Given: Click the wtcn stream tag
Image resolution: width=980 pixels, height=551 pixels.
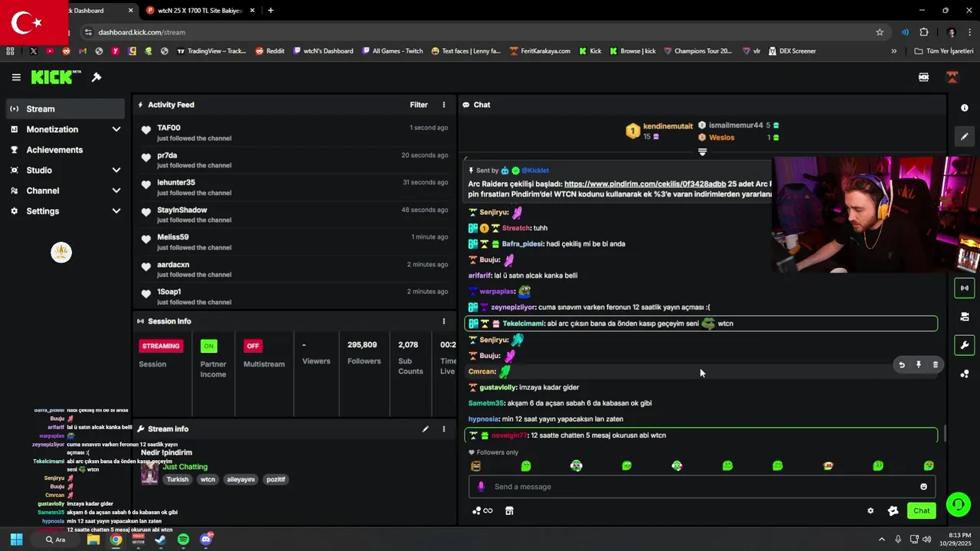Looking at the screenshot, I should click(x=207, y=480).
